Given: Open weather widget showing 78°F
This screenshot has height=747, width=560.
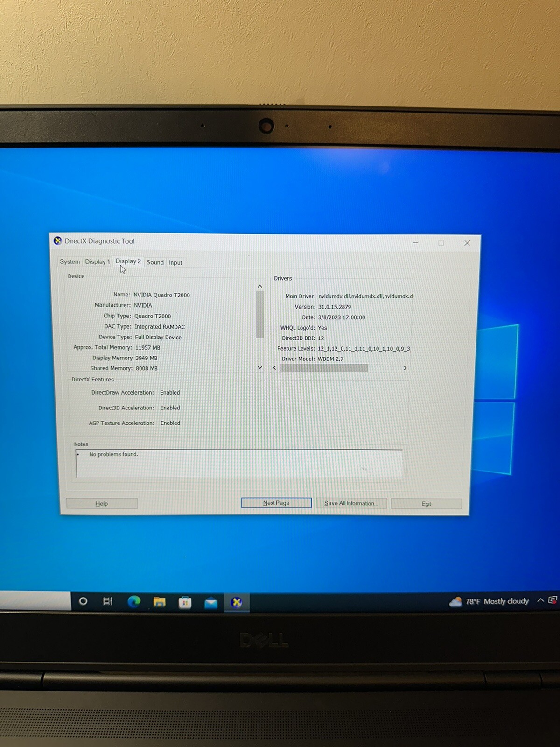Looking at the screenshot, I should pos(489,601).
